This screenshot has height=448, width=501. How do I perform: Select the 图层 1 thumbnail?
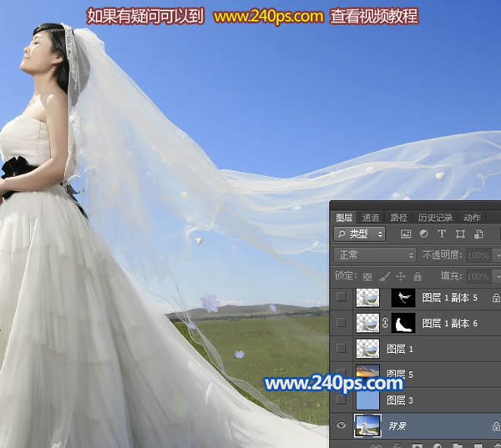click(x=367, y=349)
